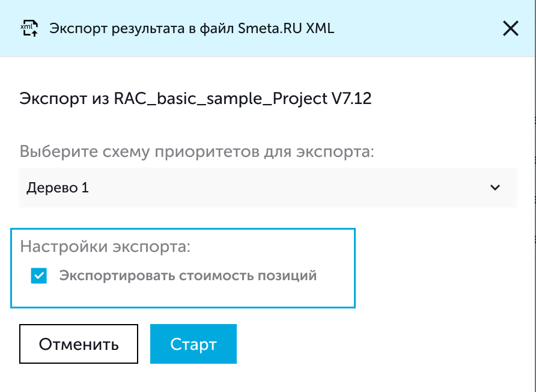Click the Smeta.RU XML words in the title
Image resolution: width=536 pixels, height=392 pixels.
(294, 28)
